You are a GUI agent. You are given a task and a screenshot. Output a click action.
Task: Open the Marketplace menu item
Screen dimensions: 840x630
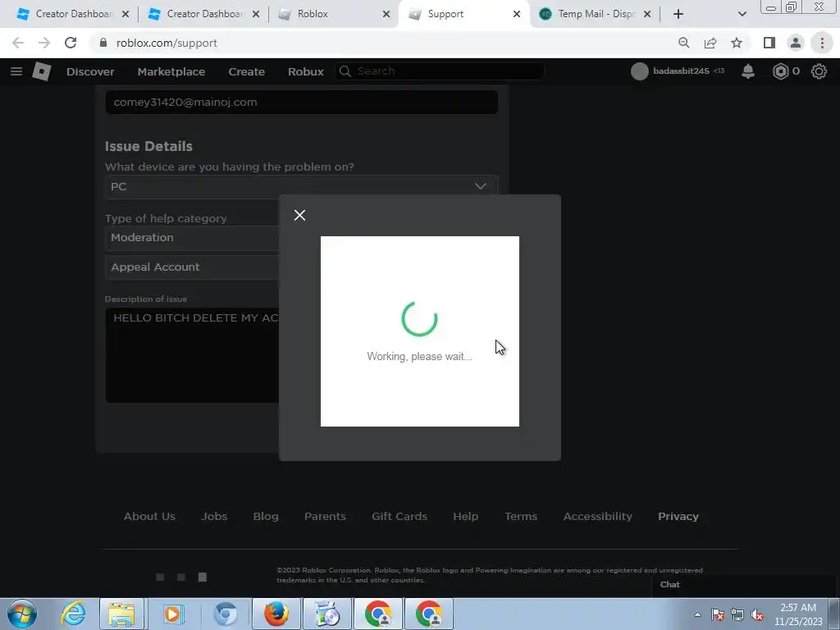tap(171, 72)
